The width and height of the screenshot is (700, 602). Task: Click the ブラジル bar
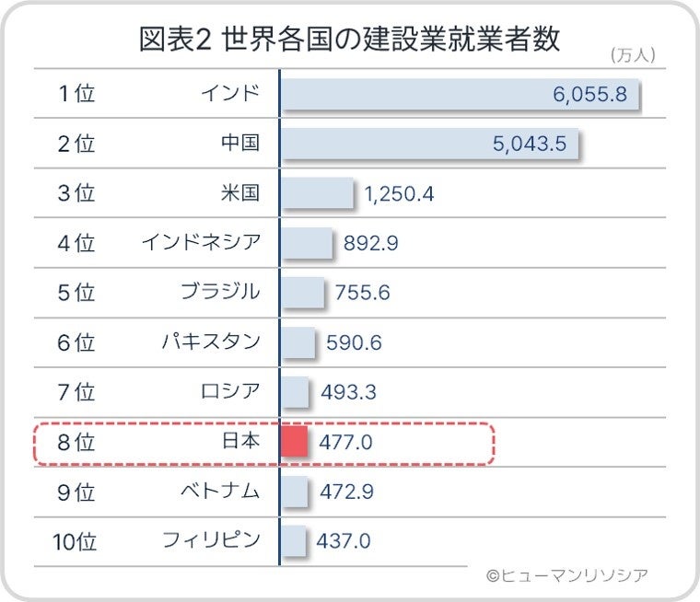[x=302, y=293]
